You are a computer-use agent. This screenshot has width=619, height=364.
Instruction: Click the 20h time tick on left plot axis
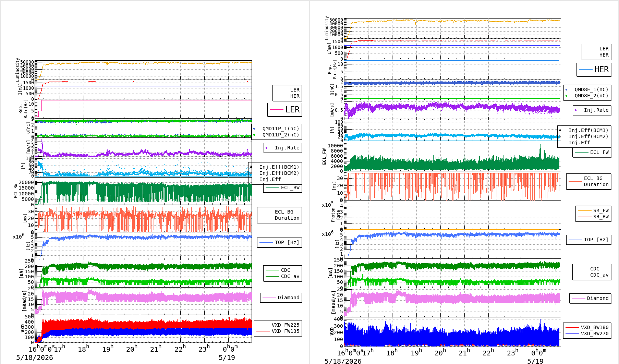click(132, 349)
